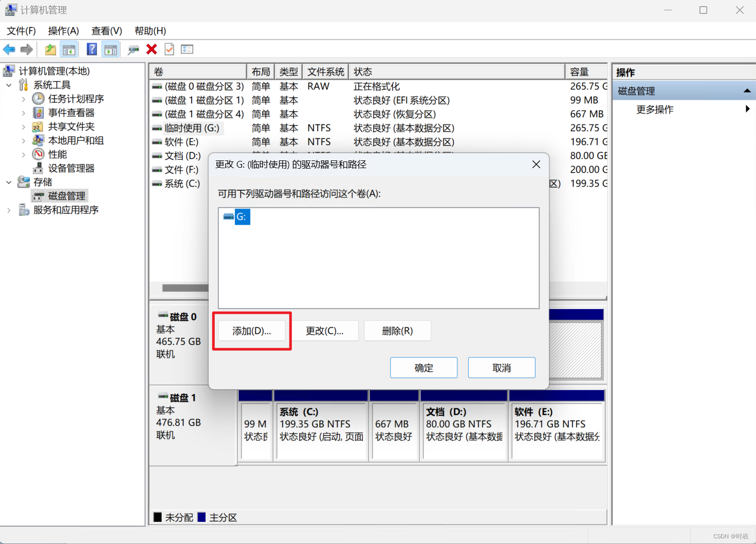Click the Task Scheduler clock icon

39,99
